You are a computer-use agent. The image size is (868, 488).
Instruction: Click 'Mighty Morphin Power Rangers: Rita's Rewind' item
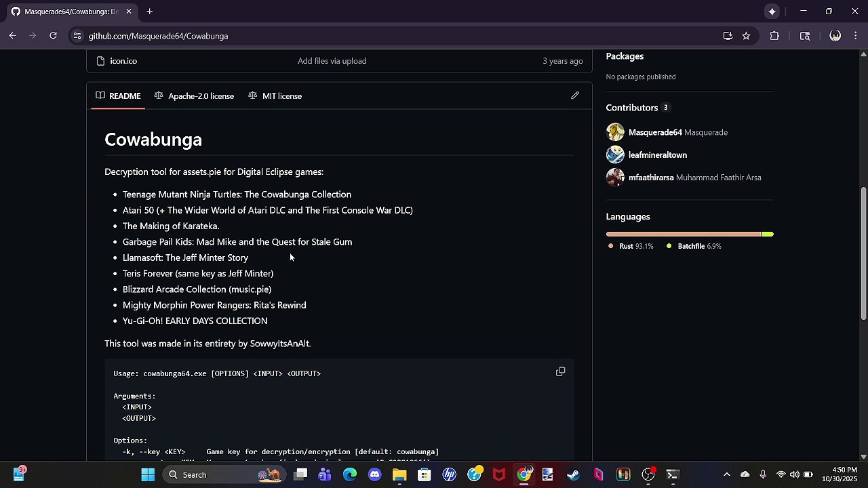214,305
